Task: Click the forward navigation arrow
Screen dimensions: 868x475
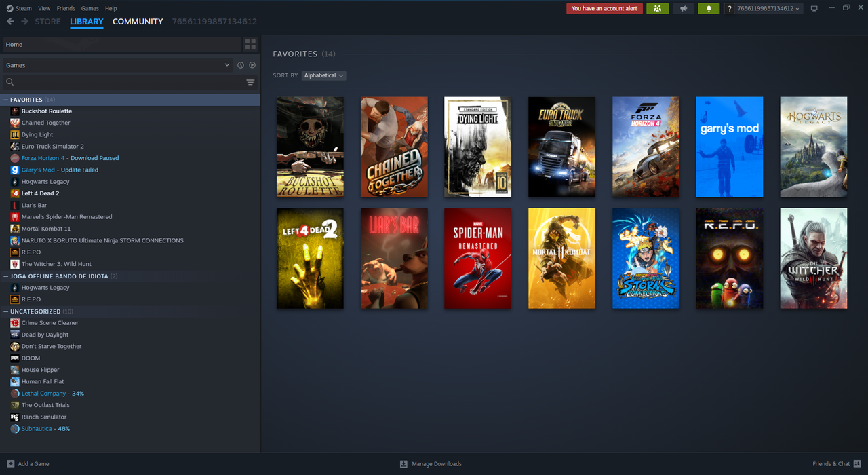Action: [x=24, y=22]
